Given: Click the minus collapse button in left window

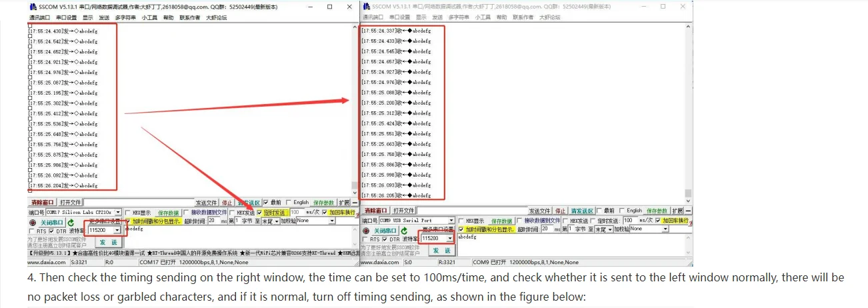Looking at the screenshot, I should point(355,203).
